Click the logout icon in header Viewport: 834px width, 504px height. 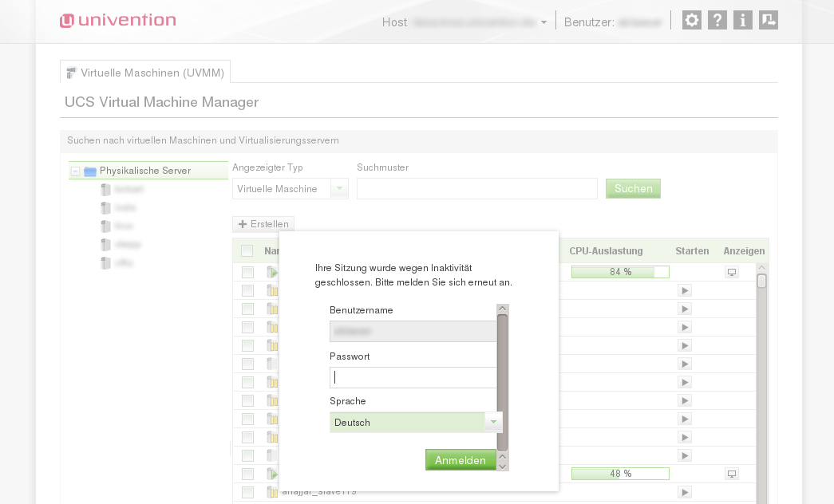pos(769,21)
